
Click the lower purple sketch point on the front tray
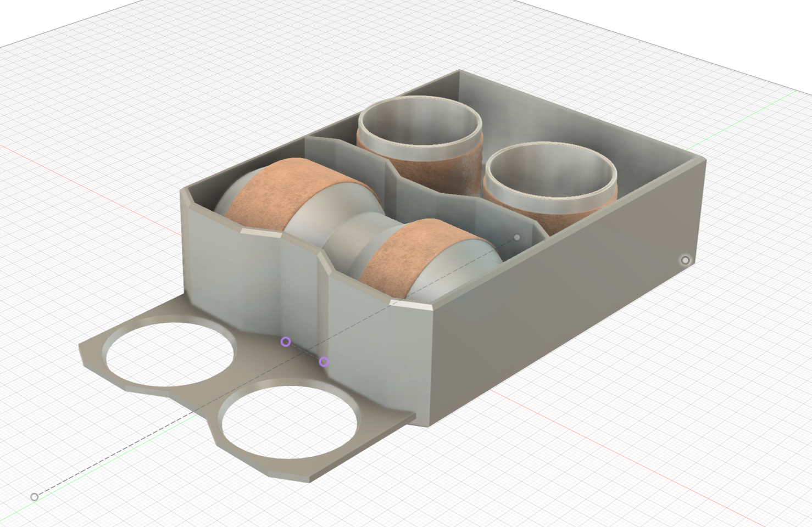pos(324,362)
